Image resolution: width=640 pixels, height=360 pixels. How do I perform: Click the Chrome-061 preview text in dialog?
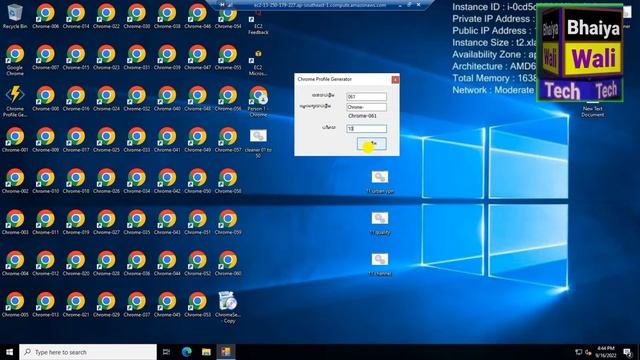point(362,116)
